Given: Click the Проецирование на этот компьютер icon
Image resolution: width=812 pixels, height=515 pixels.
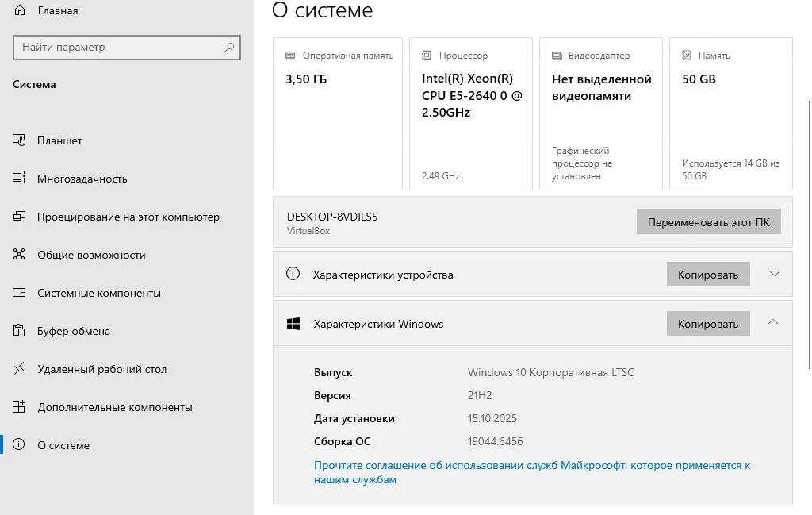Looking at the screenshot, I should tap(20, 217).
